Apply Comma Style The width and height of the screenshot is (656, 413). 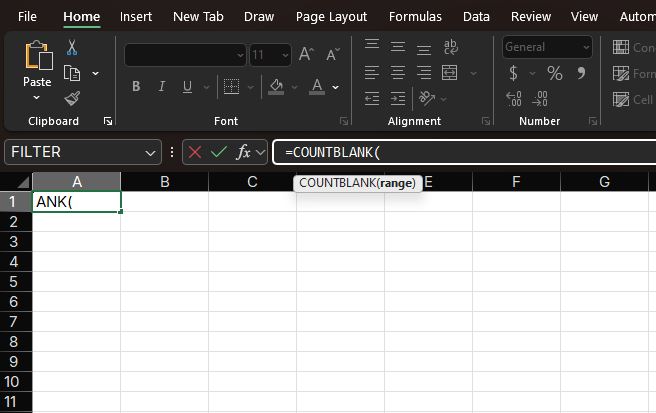tap(581, 73)
